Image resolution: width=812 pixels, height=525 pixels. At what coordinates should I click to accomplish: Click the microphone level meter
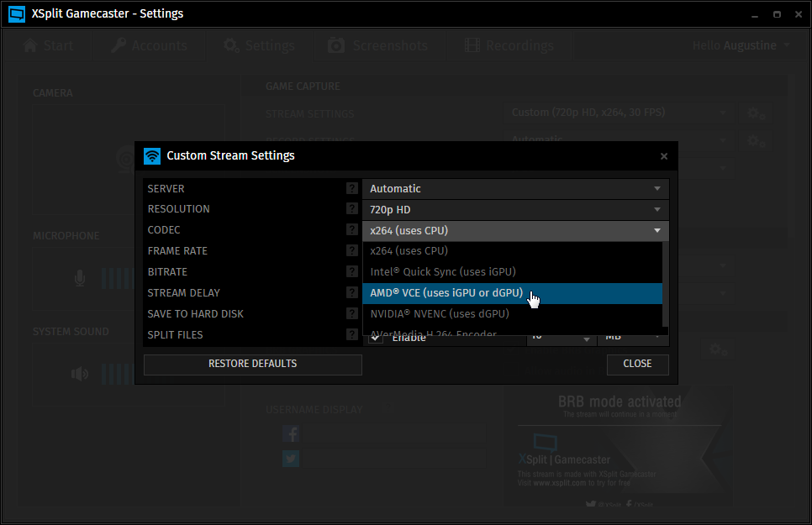(x=118, y=279)
